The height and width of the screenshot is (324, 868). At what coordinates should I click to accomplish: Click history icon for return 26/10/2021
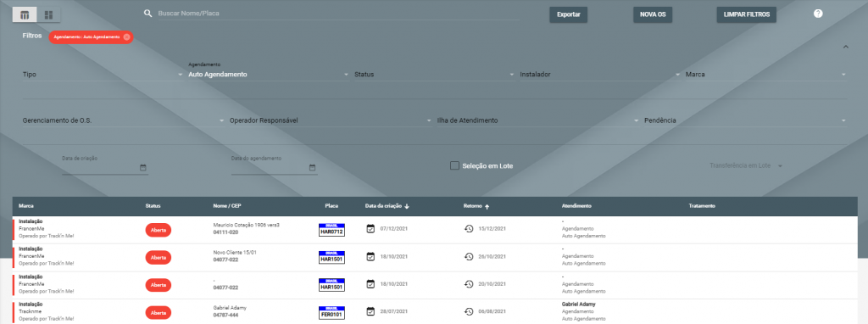[468, 256]
